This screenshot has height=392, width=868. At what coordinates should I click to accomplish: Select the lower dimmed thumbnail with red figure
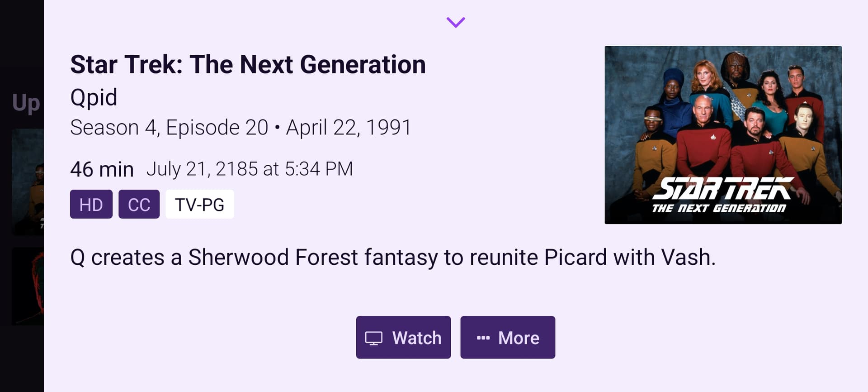28,286
